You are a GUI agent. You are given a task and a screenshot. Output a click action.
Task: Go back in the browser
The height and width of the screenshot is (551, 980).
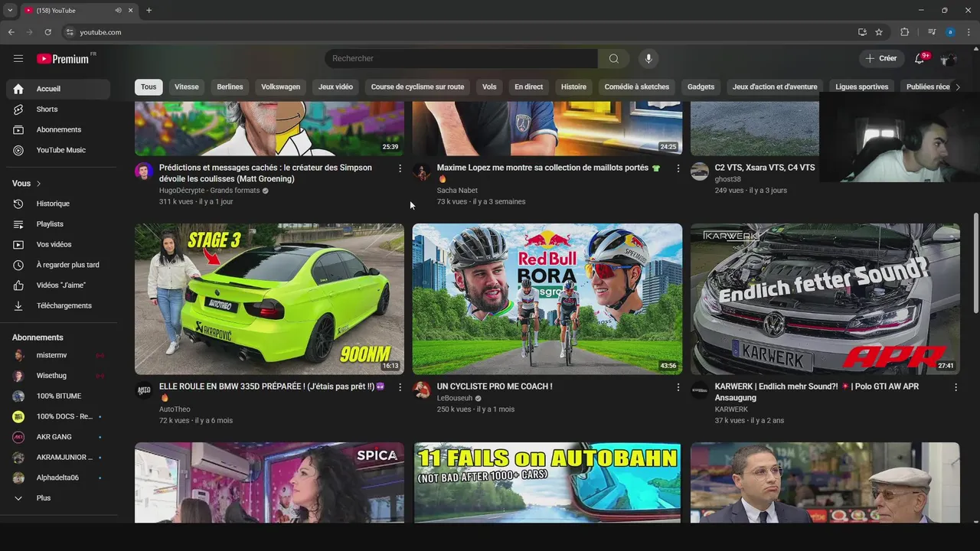tap(11, 32)
